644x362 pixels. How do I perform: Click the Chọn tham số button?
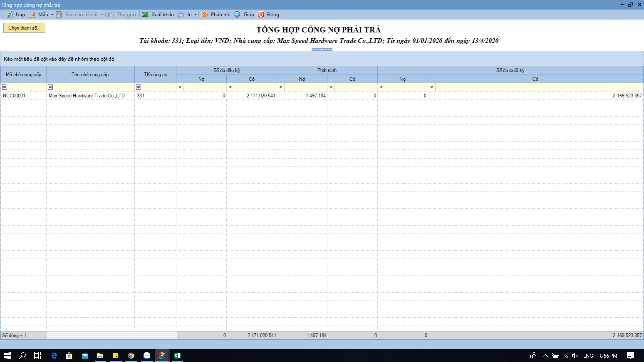(x=24, y=28)
